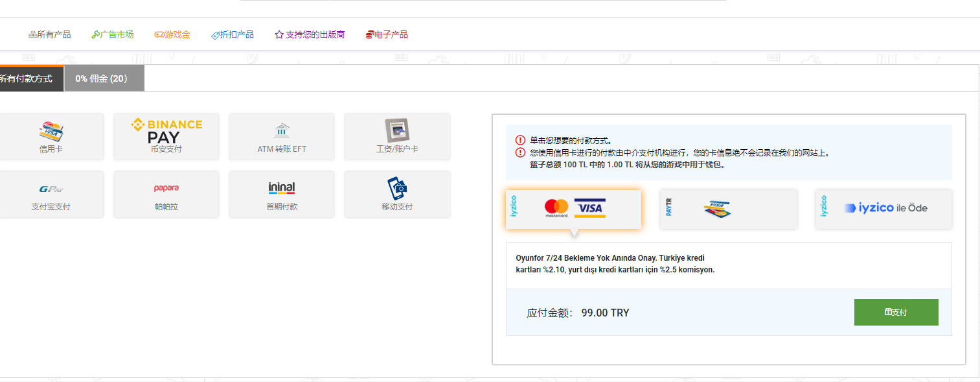The image size is (980, 382).
Task: Visit 支持您的出版商 page
Action: pyautogui.click(x=310, y=34)
